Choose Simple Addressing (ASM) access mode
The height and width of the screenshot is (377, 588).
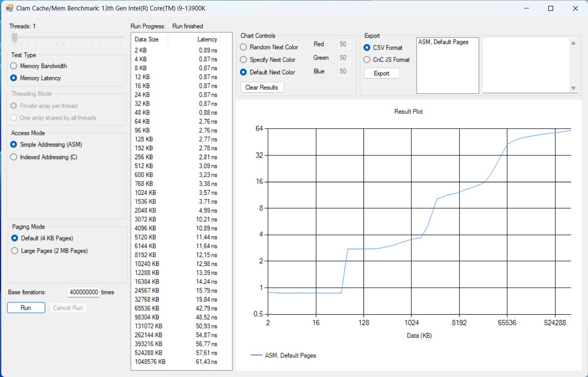[46, 145]
